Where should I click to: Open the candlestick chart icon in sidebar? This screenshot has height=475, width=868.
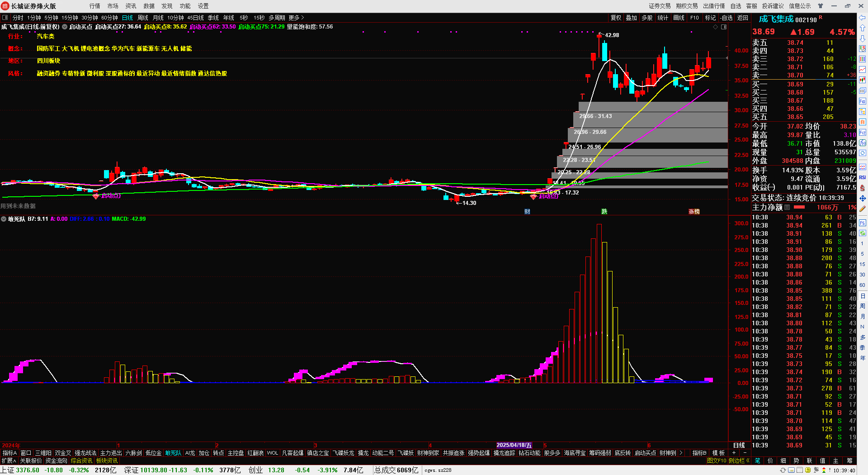click(863, 80)
